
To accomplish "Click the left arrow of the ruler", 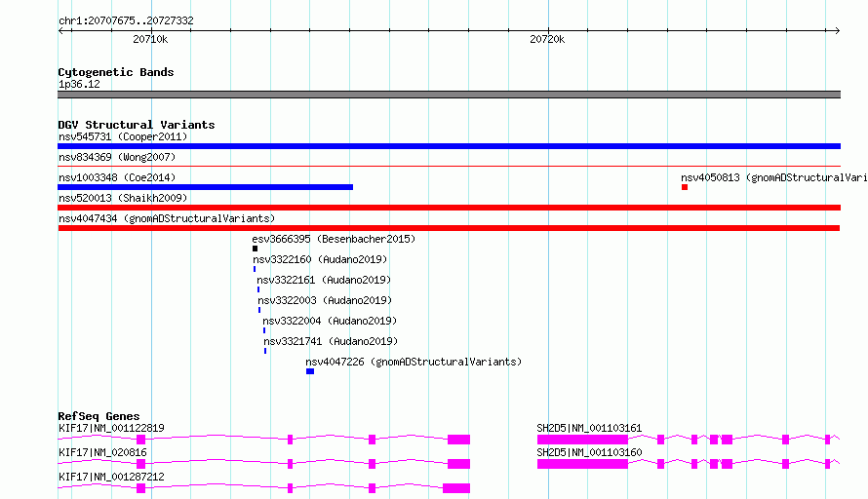I will [x=61, y=31].
